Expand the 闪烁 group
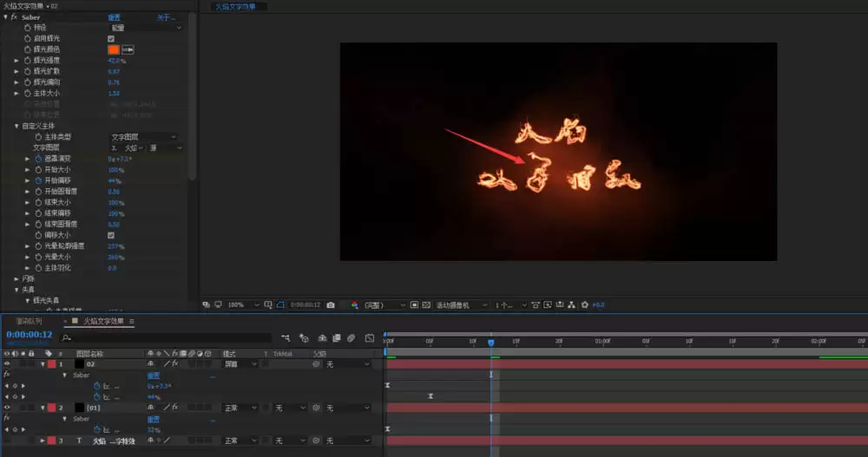Screen dimensions: 868x457 tap(16, 279)
